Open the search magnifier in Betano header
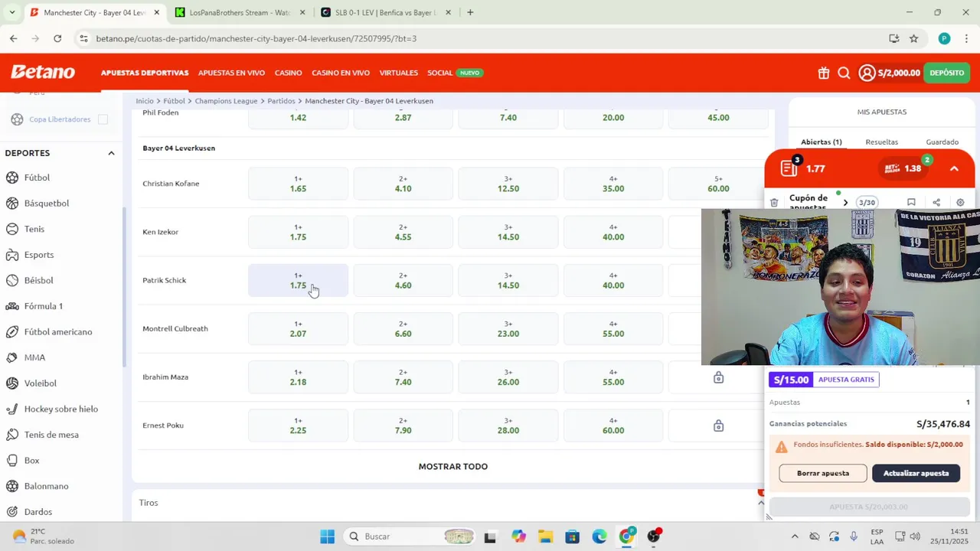The width and height of the screenshot is (980, 551). [844, 73]
